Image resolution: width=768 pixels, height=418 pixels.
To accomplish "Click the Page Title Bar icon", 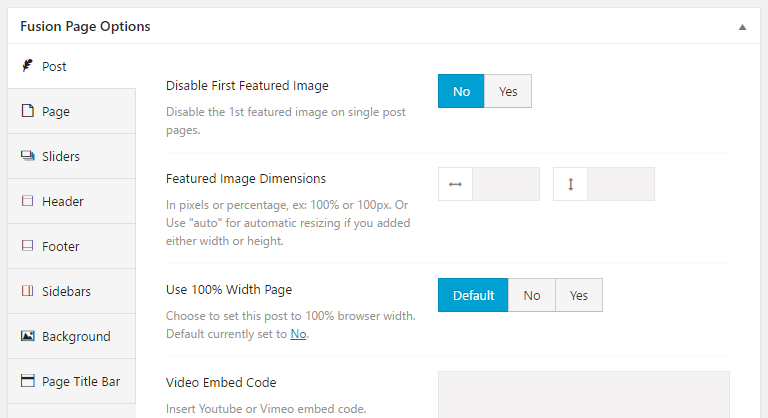I will pos(27,381).
